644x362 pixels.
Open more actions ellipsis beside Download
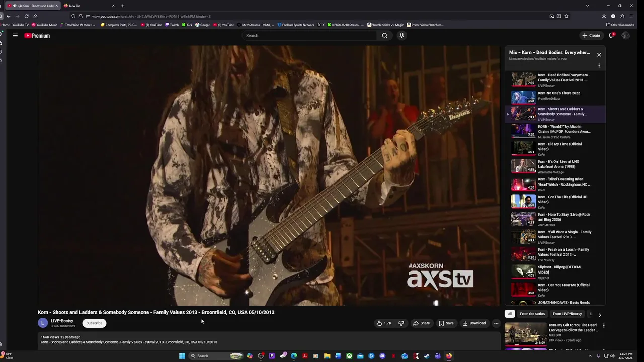tap(496, 323)
